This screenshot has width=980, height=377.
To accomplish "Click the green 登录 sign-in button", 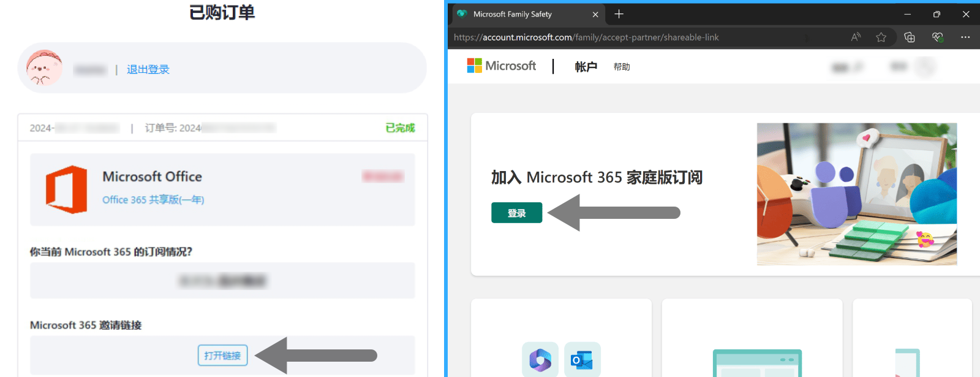I will [x=516, y=213].
